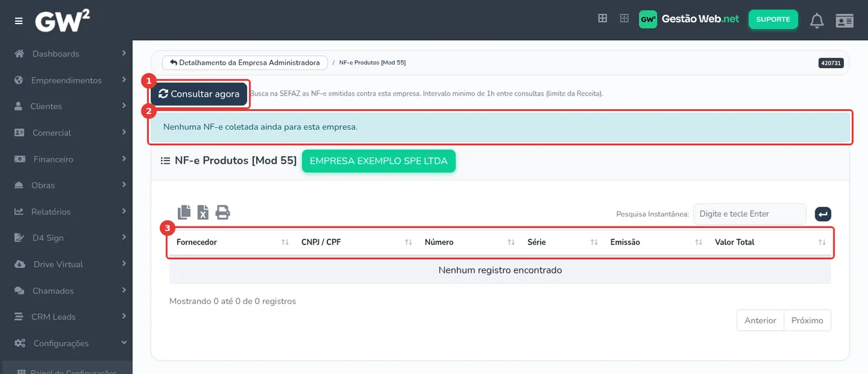The height and width of the screenshot is (374, 868).
Task: Click the Obras truck icon
Action: 19,185
